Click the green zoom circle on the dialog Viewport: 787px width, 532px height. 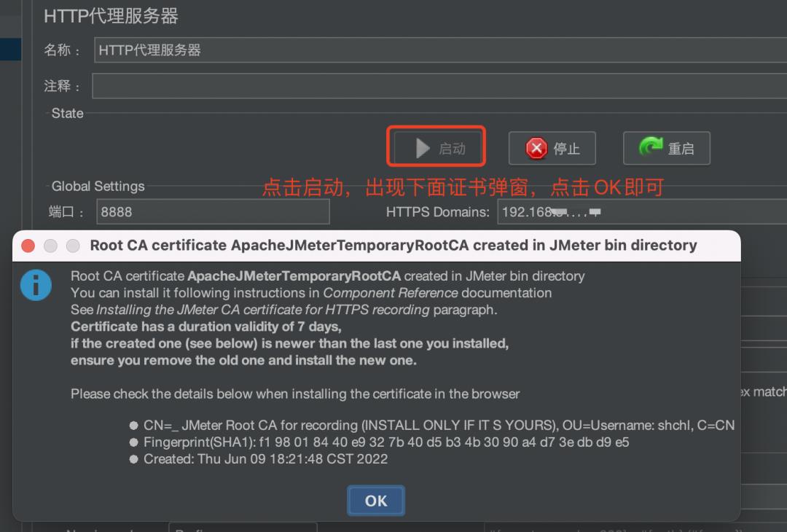point(73,246)
